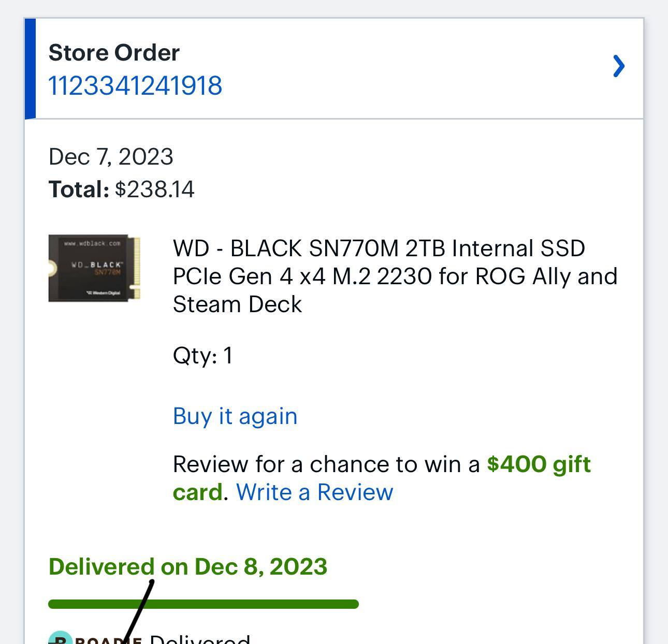Select the Store Order heading
Viewport: 668px width, 644px height.
pyautogui.click(x=113, y=52)
